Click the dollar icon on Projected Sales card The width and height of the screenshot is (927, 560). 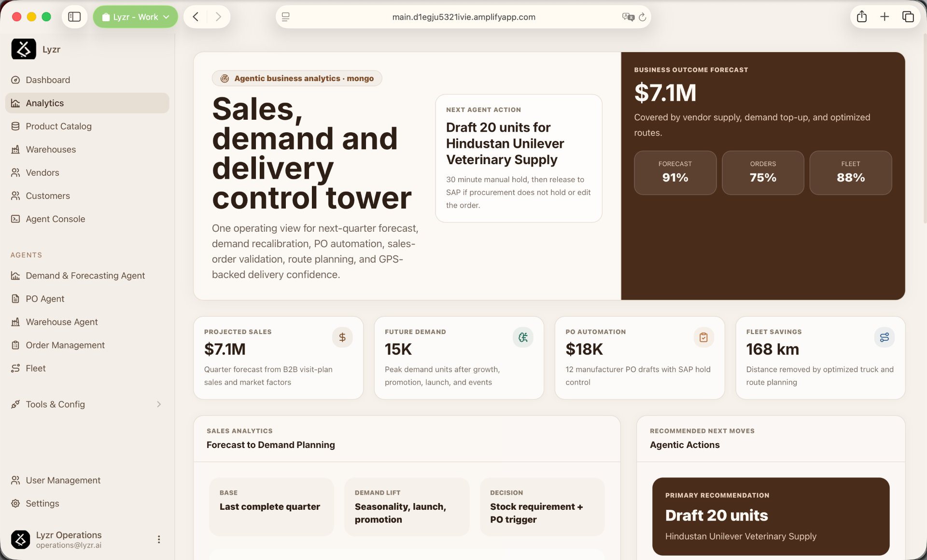click(x=342, y=337)
